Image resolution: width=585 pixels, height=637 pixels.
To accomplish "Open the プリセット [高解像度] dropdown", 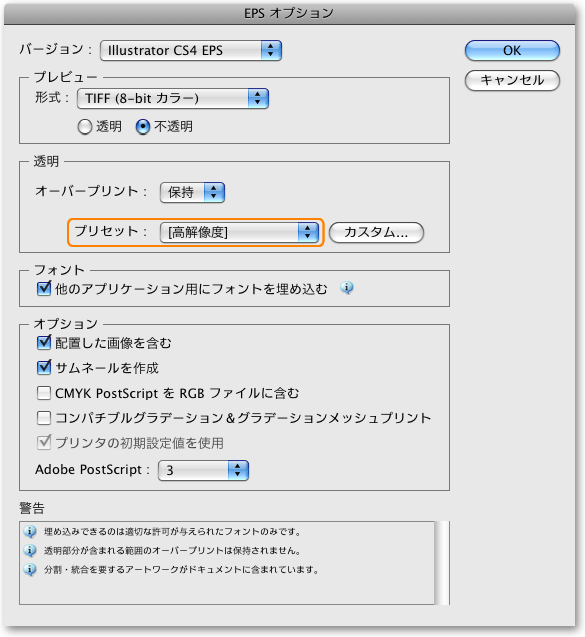I will point(239,232).
